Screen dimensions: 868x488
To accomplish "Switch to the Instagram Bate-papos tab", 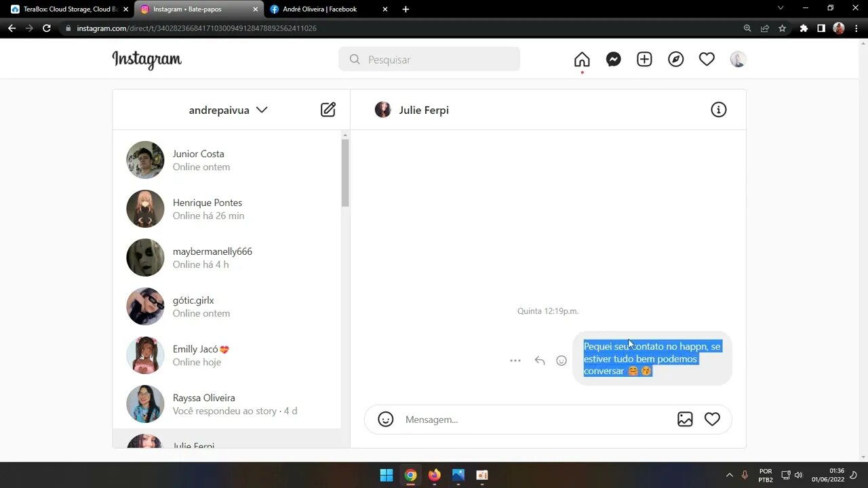I will (198, 9).
